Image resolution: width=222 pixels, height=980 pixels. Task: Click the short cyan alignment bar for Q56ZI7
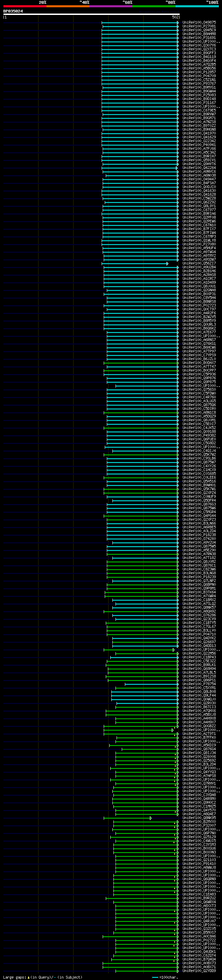(x=135, y=264)
